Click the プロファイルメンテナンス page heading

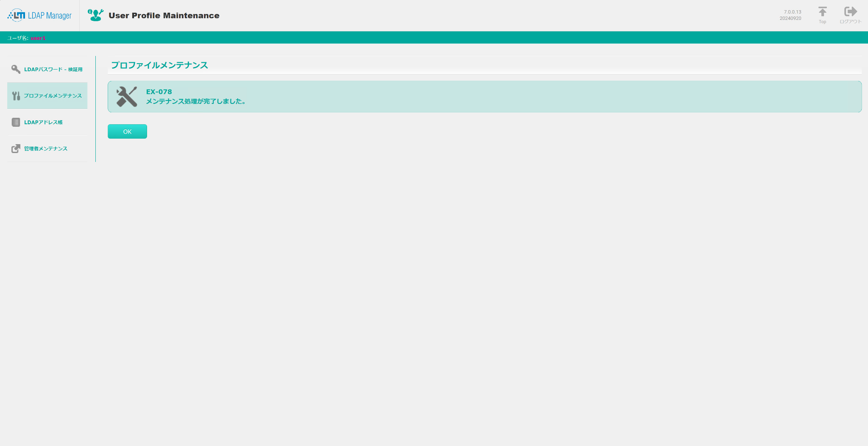159,65
